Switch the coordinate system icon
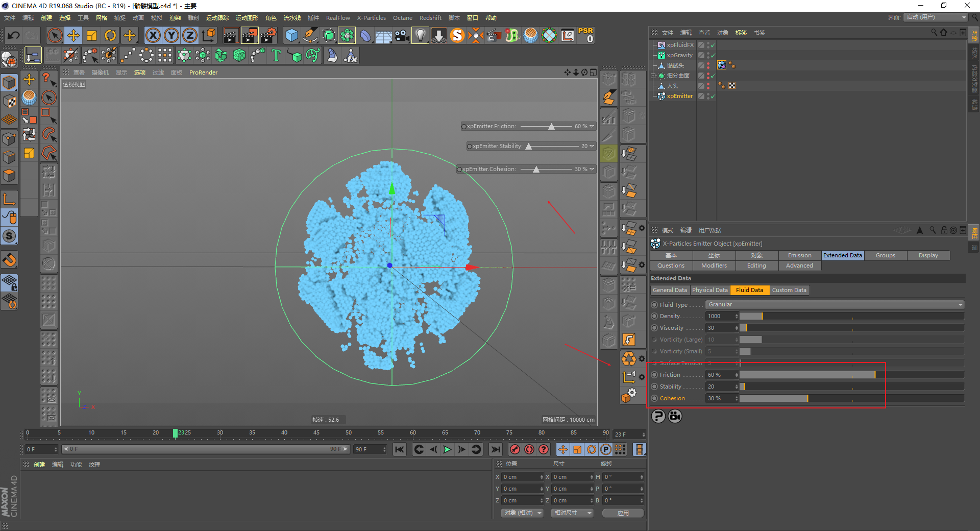The width and height of the screenshot is (980, 531). pos(209,35)
